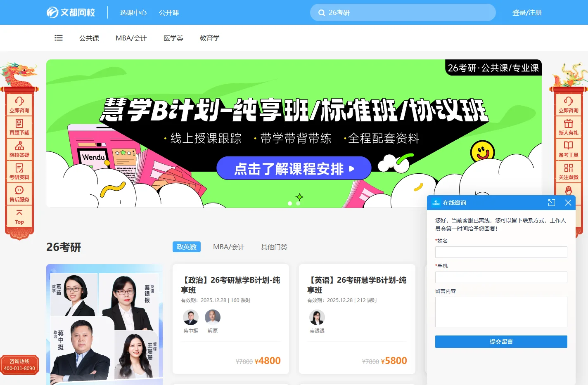Image resolution: width=588 pixels, height=385 pixels.
Task: Open 院校答疑 in left sidebar
Action: 19,149
